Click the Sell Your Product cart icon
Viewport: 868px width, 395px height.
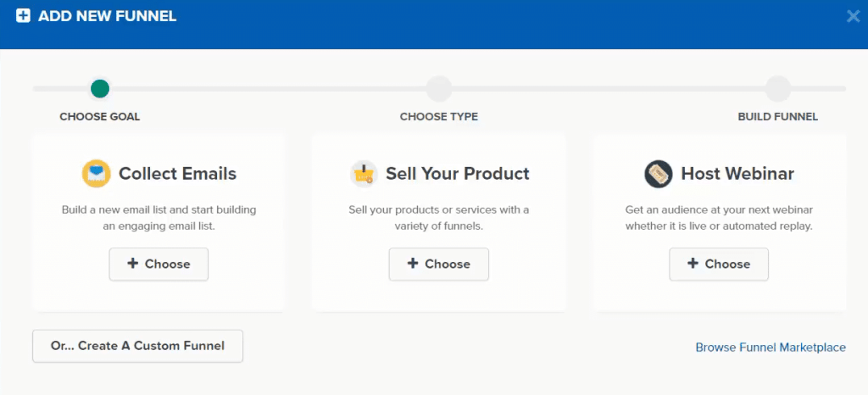pos(364,174)
